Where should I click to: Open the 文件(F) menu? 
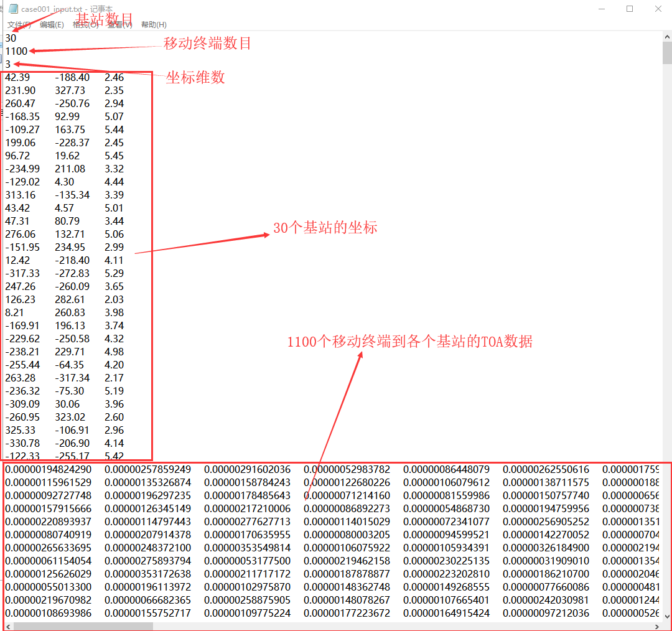click(x=19, y=25)
